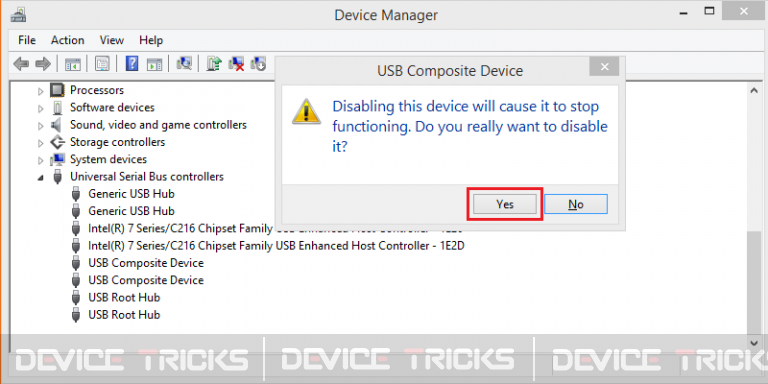This screenshot has height=384, width=768.
Task: Expand the Storage controllers node
Action: (41, 143)
